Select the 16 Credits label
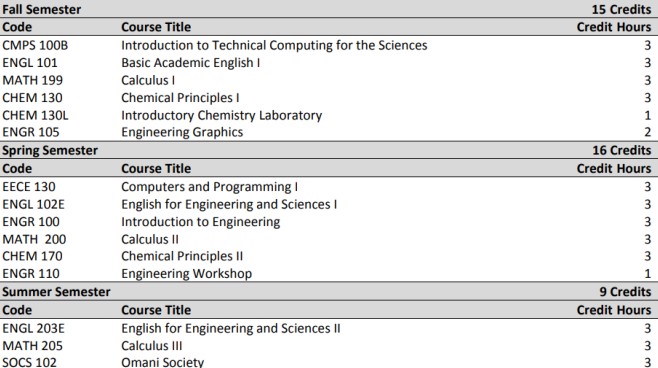This screenshot has height=368, width=658. (621, 150)
